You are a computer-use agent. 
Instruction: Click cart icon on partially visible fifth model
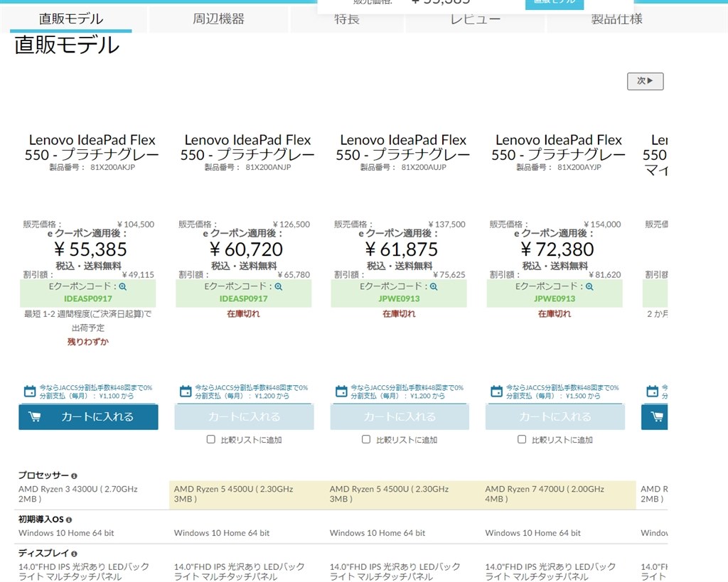(656, 416)
